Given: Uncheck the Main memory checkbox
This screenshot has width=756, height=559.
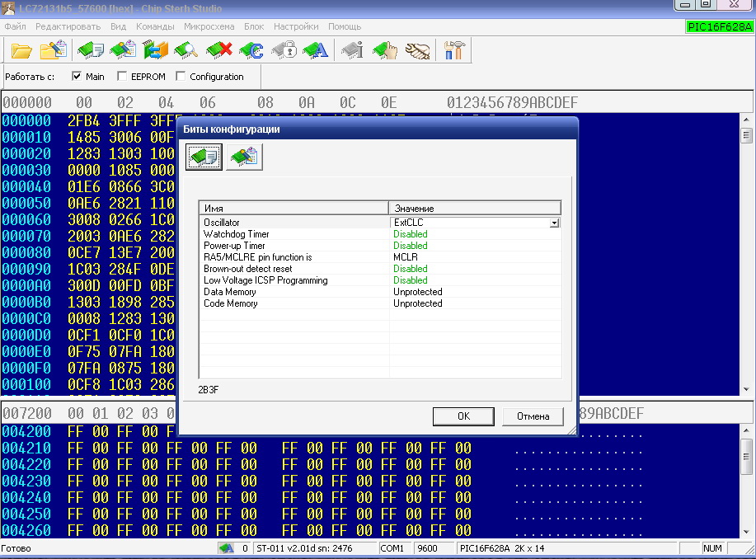Looking at the screenshot, I should coord(77,77).
